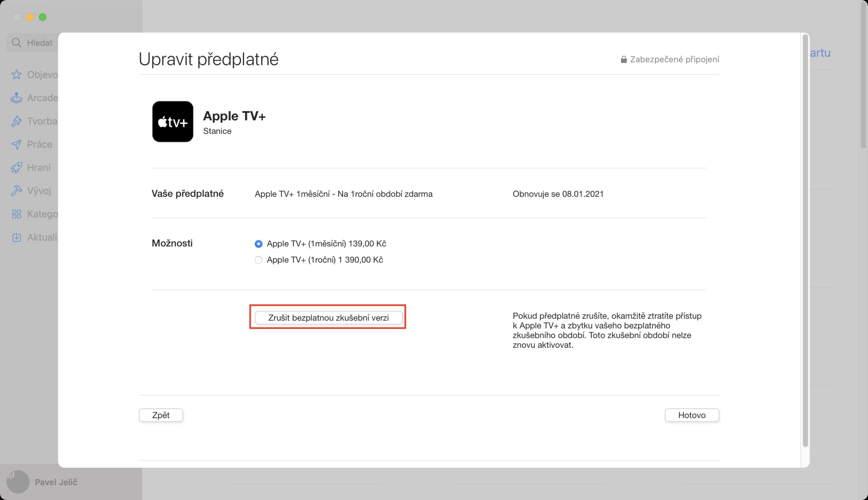
Task: Click the dialog's vertical scrollbar
Action: 805,241
